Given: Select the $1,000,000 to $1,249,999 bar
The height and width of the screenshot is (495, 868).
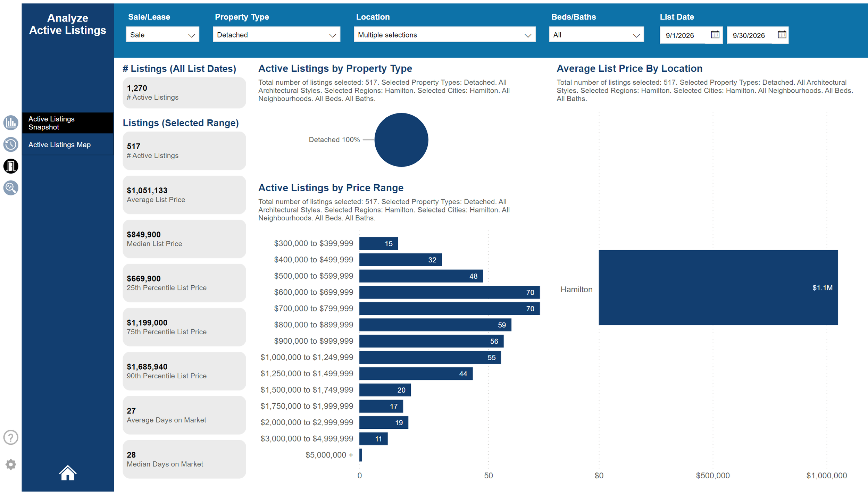Looking at the screenshot, I should click(x=430, y=358).
